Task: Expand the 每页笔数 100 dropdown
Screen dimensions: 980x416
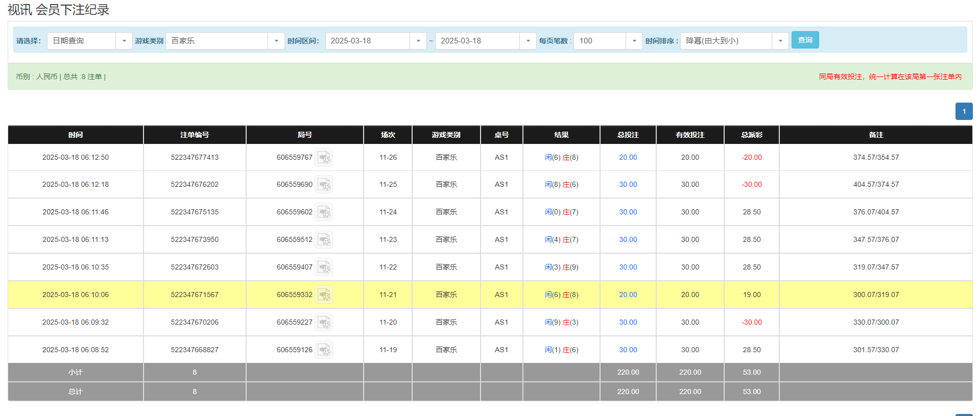Action: coord(634,41)
